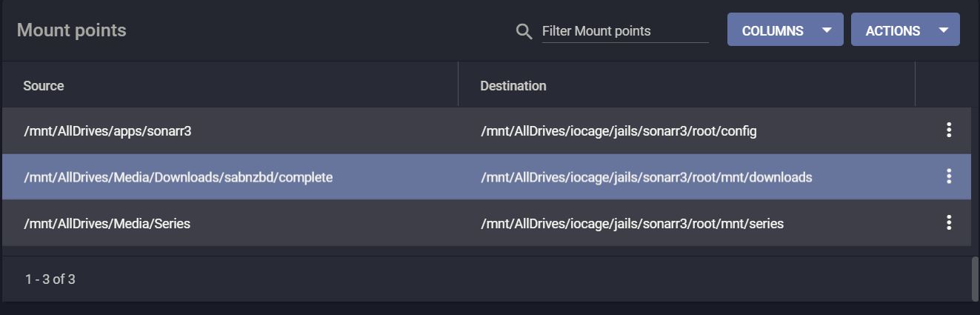
Task: Open the ACTIONS menu button
Action: pos(905,30)
